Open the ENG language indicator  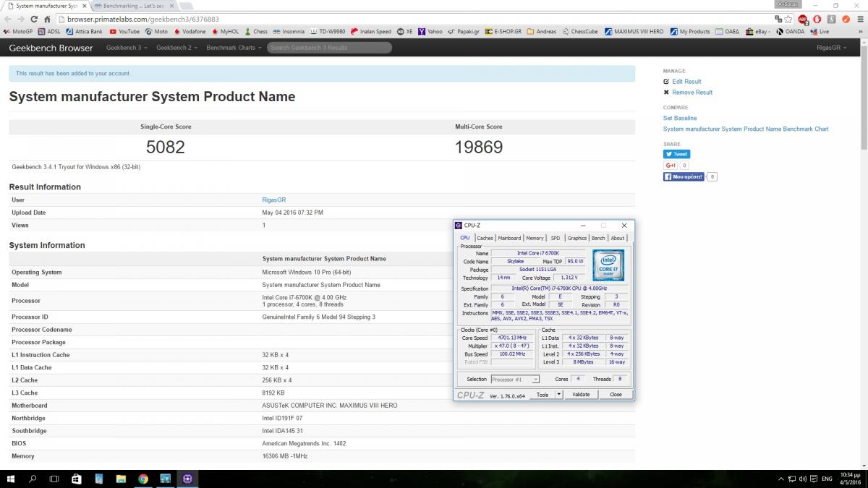827,479
